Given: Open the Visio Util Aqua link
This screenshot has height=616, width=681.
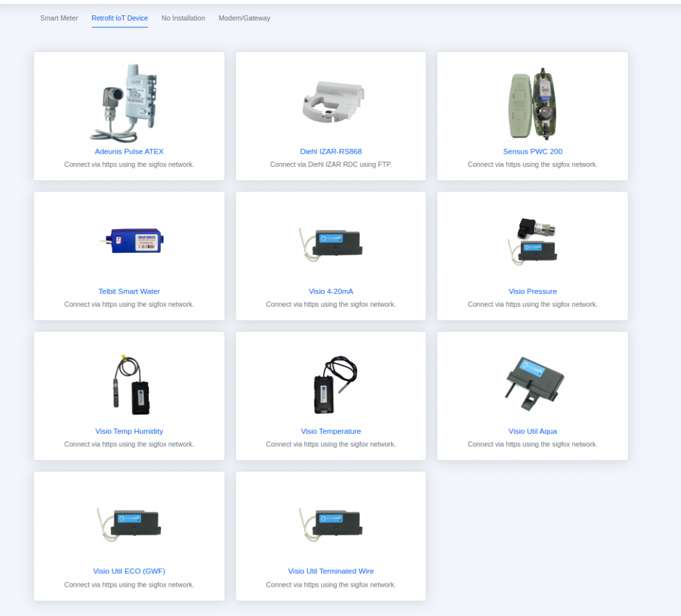Looking at the screenshot, I should click(532, 430).
